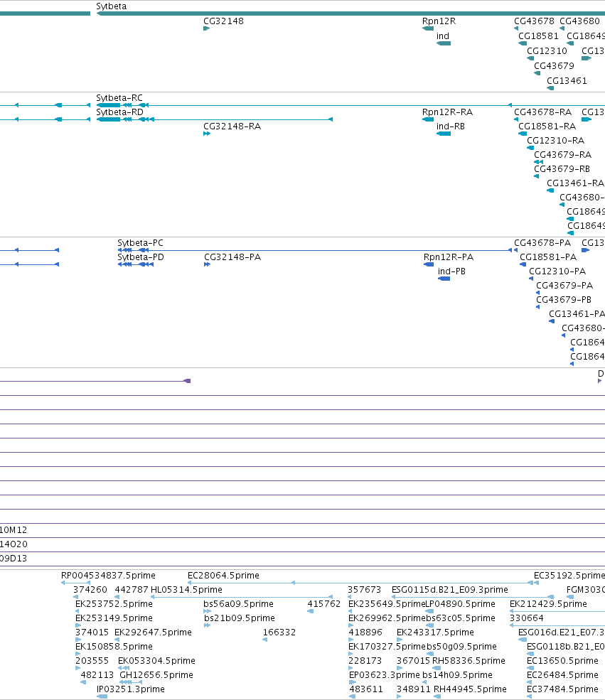Click the CG43679-PB protein label
605x700 pixels.
pos(564,300)
